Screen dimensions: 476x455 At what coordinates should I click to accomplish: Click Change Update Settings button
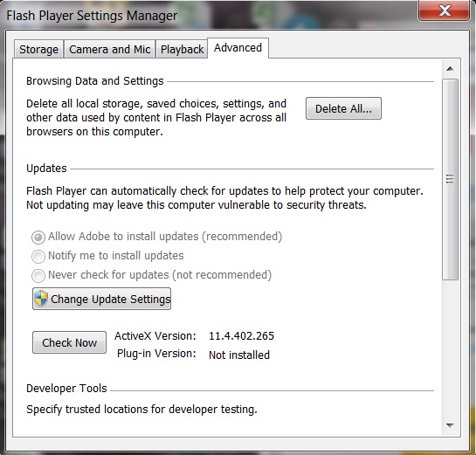[101, 299]
